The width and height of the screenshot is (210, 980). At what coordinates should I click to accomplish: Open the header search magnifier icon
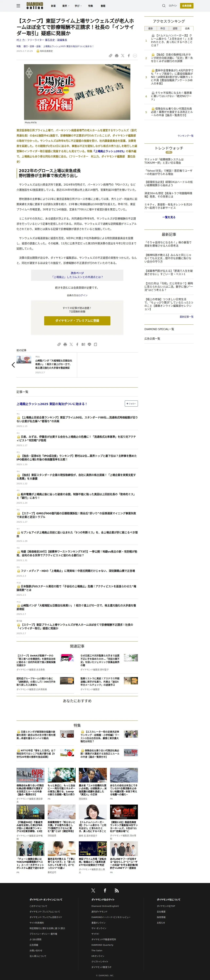164,6
